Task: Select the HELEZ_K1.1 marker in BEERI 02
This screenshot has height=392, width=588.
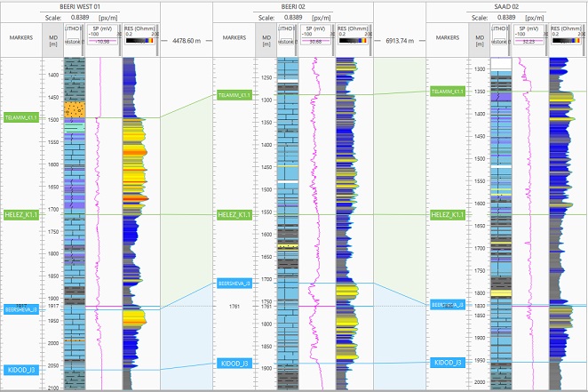Action: point(234,214)
